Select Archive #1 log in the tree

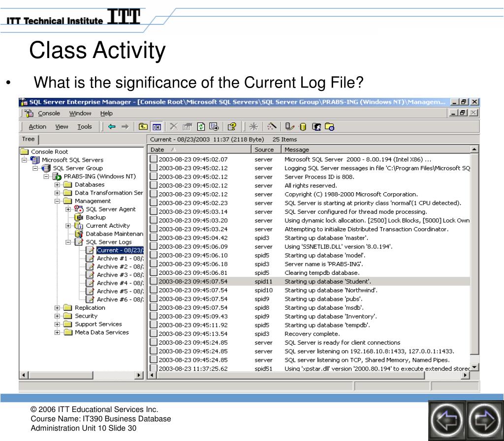tap(120, 259)
